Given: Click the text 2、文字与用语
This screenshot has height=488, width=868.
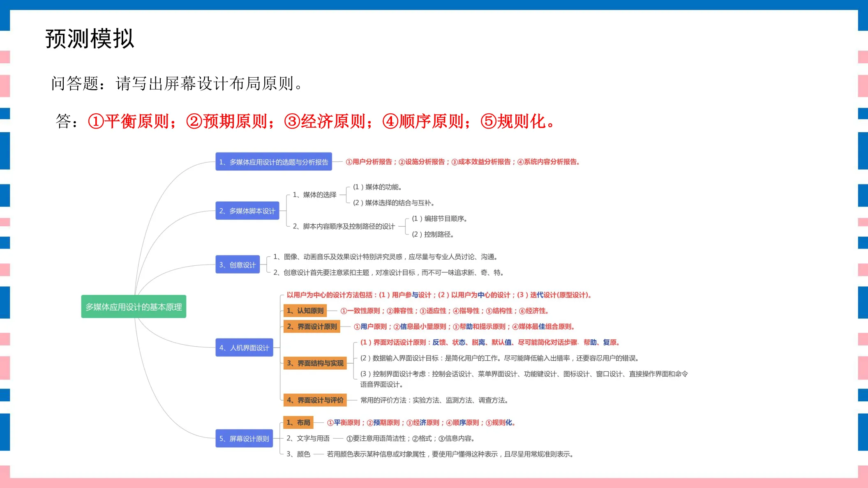Looking at the screenshot, I should pyautogui.click(x=308, y=438).
